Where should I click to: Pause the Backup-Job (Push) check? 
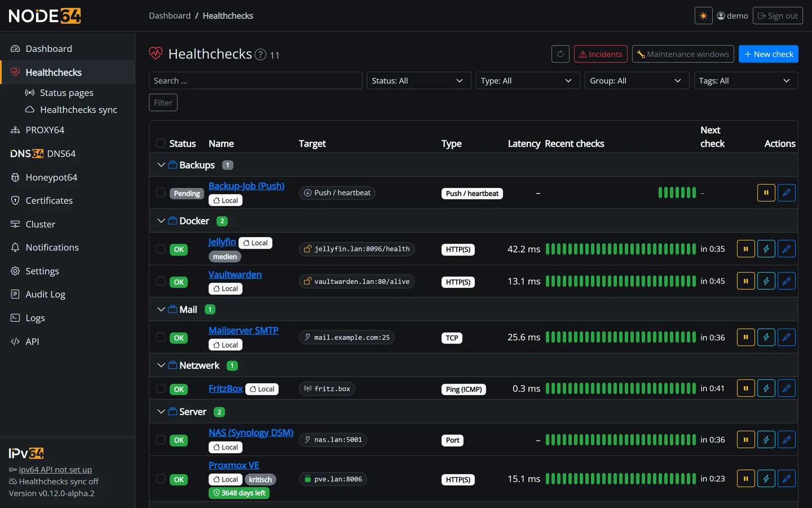[766, 193]
